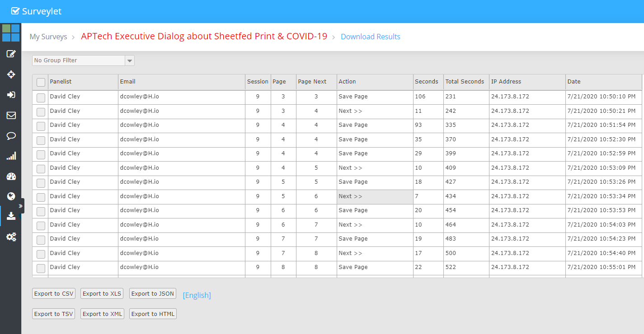Click the crosshair target icon in sidebar
This screenshot has height=334, width=644.
click(11, 74)
